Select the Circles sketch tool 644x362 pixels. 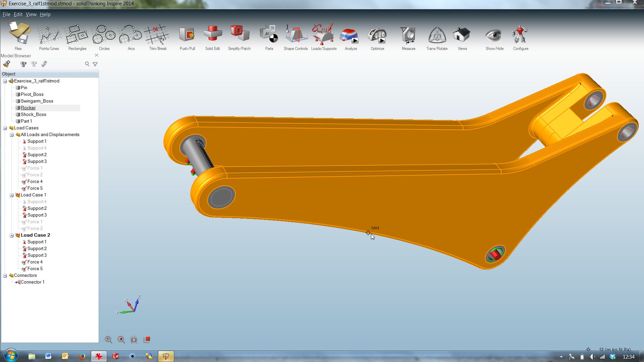104,34
